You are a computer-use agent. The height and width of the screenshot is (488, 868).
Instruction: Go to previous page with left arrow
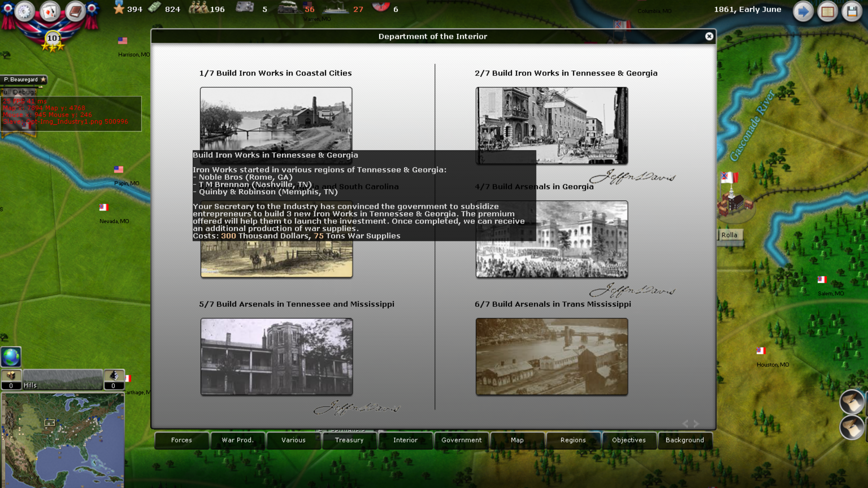[685, 423]
